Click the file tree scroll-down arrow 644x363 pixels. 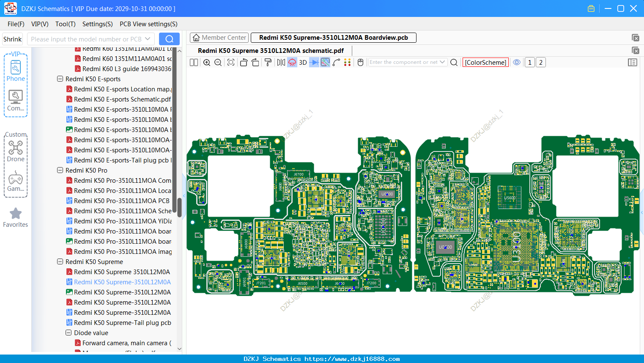(179, 349)
